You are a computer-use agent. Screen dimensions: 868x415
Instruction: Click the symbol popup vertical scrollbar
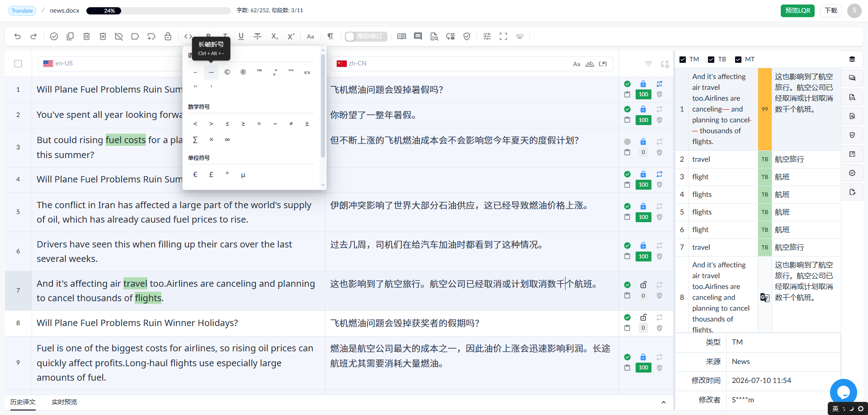[x=323, y=106]
